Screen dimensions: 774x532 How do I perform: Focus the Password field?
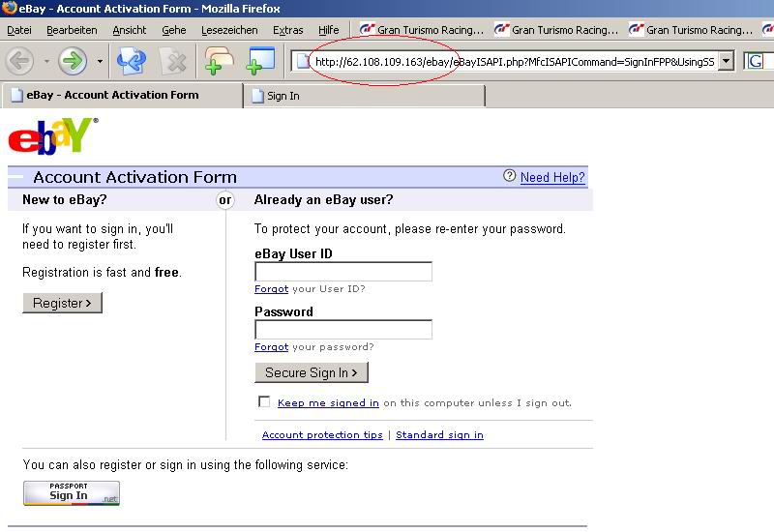click(x=343, y=330)
